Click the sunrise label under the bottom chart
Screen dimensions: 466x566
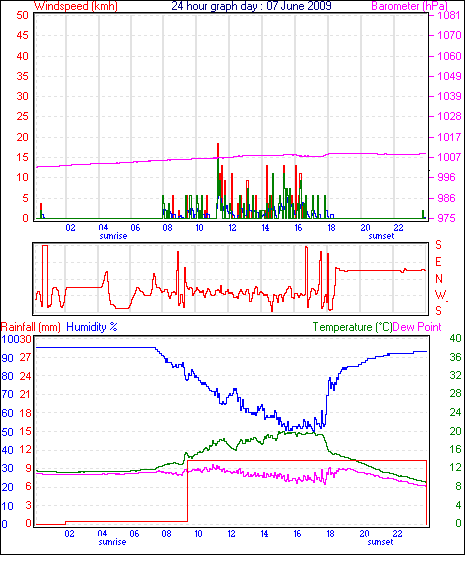click(x=112, y=542)
